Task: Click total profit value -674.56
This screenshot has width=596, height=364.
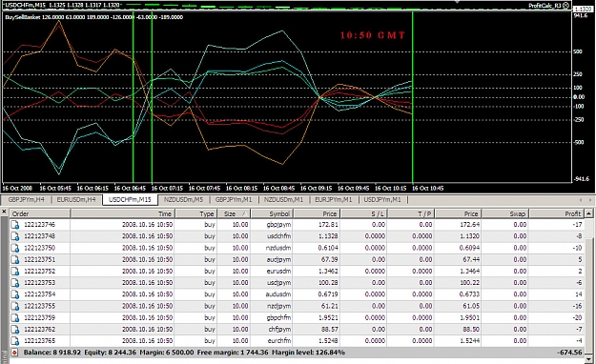Action: pos(569,353)
